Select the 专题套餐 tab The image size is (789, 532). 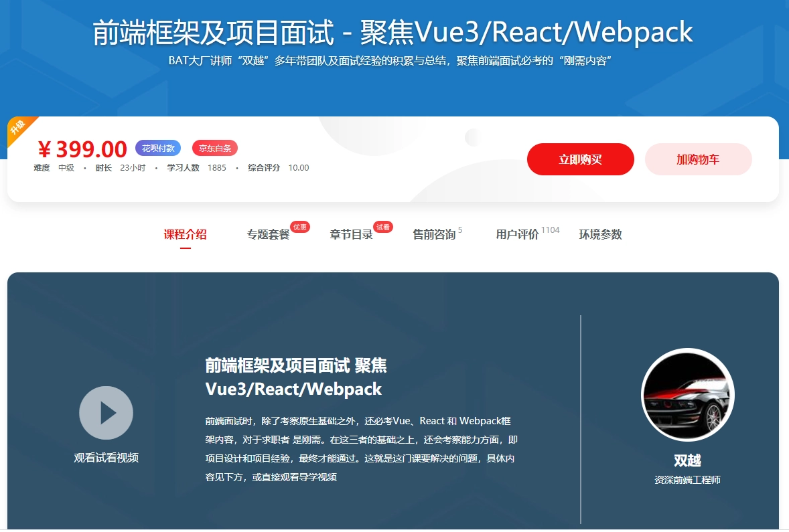[269, 235]
